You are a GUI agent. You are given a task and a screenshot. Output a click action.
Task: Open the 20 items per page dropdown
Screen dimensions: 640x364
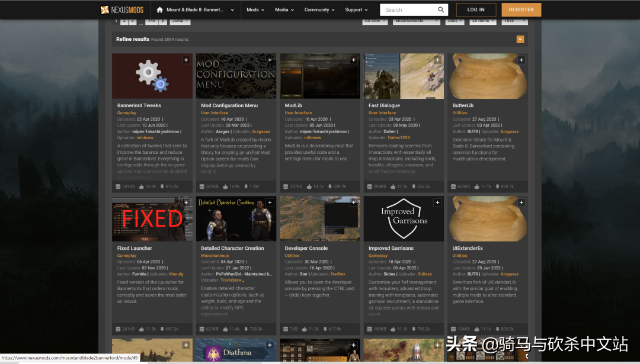(483, 21)
